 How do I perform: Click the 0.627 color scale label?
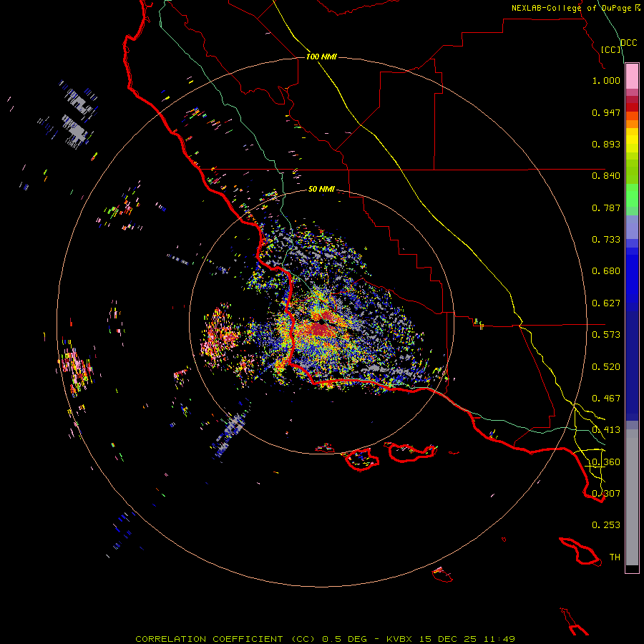(606, 303)
